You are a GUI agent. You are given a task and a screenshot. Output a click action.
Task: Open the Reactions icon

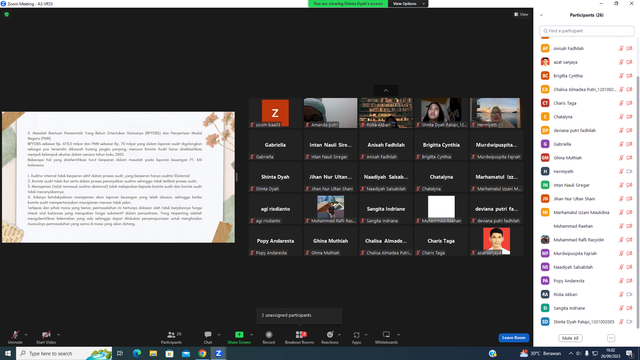[x=330, y=335]
